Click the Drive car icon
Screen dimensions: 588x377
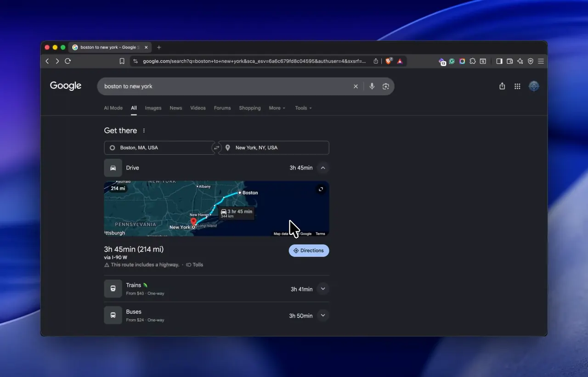click(x=113, y=168)
